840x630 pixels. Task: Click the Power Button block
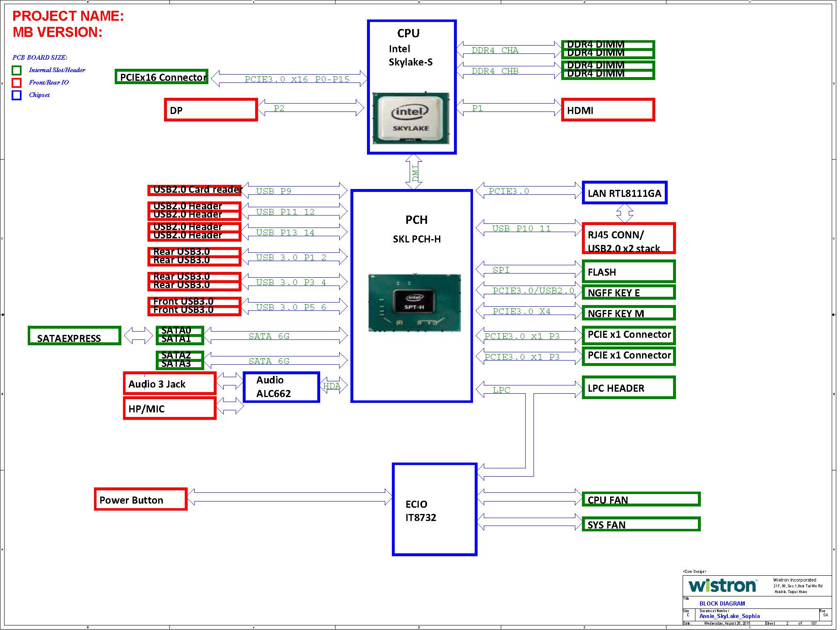[x=141, y=500]
